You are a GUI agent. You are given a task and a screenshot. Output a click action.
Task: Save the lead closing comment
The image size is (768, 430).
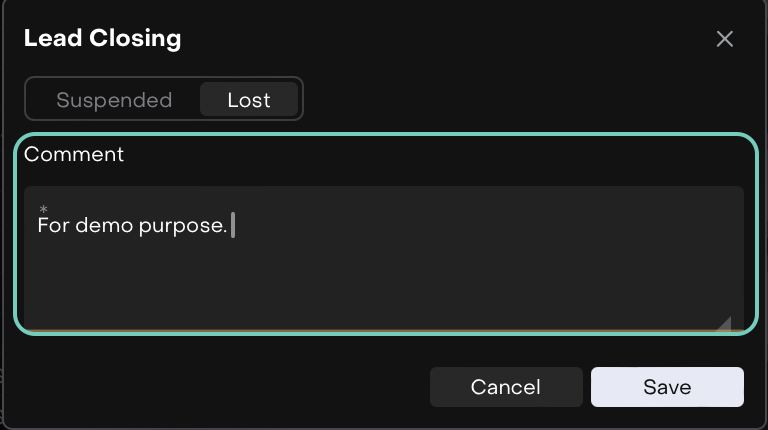pos(667,387)
